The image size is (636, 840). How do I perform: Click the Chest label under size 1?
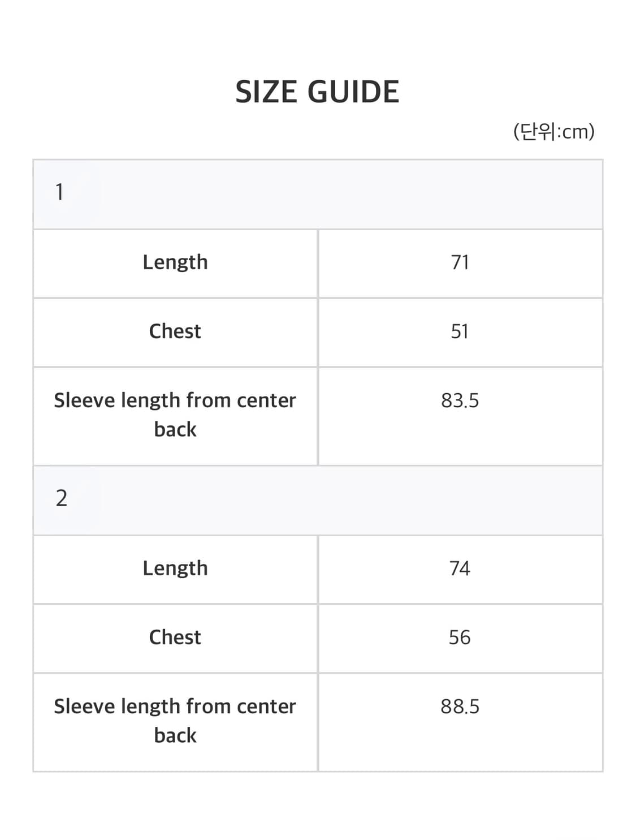pos(175,331)
